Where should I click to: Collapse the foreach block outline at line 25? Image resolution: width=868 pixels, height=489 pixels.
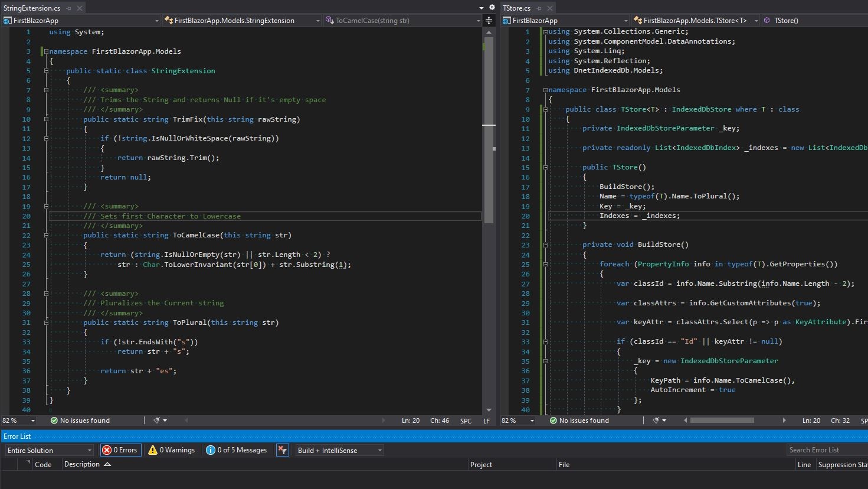[545, 264]
